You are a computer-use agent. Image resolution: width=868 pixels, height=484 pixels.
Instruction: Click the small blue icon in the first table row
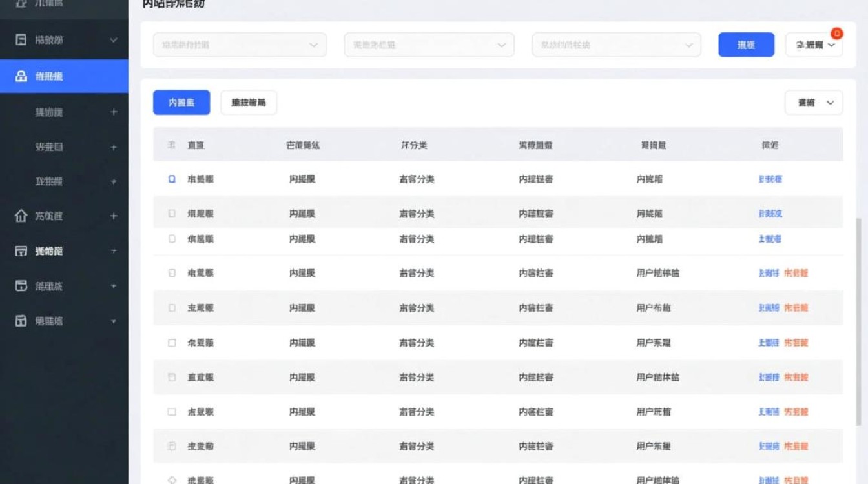pos(171,179)
